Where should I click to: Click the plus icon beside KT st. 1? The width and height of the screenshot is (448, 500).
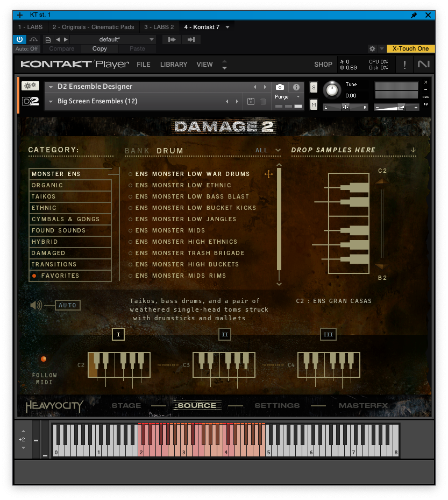click(x=20, y=15)
